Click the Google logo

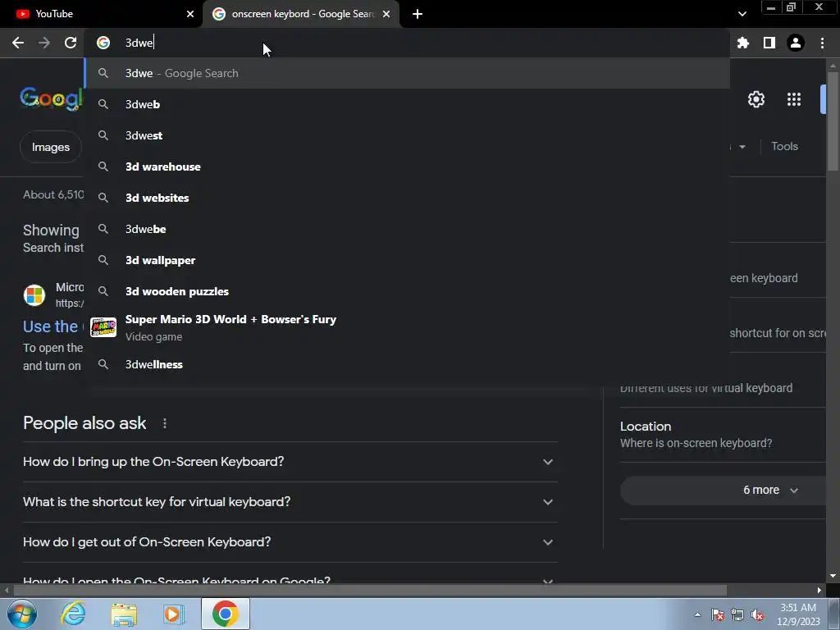(52, 98)
